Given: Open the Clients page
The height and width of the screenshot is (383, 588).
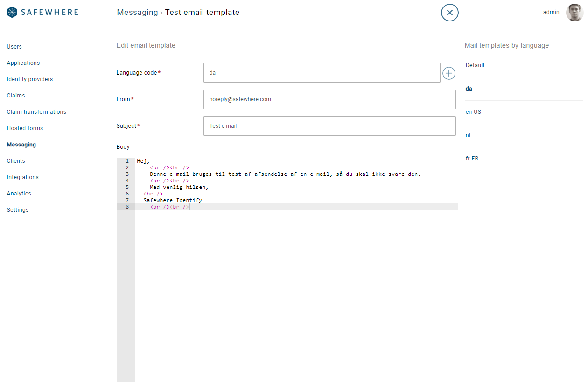Looking at the screenshot, I should [15, 160].
